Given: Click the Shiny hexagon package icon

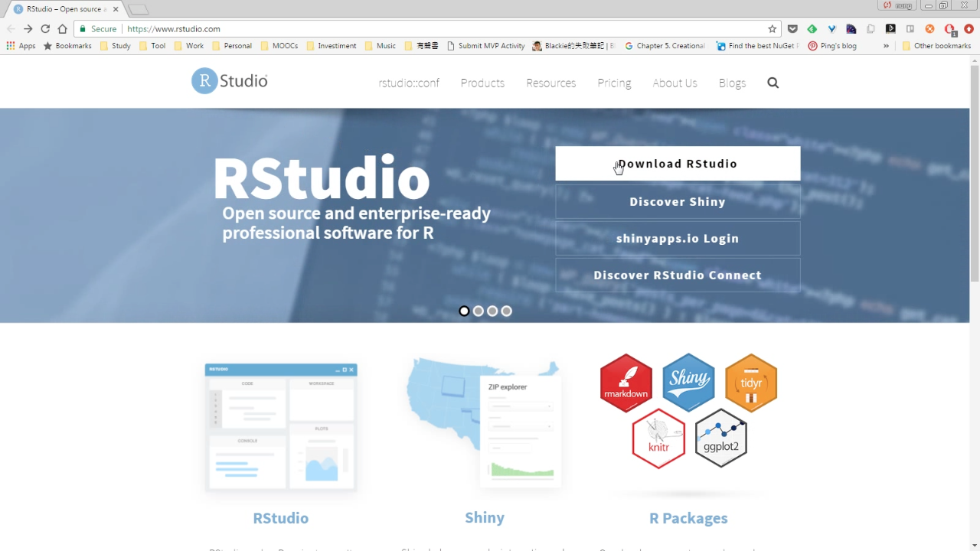Looking at the screenshot, I should pyautogui.click(x=689, y=383).
